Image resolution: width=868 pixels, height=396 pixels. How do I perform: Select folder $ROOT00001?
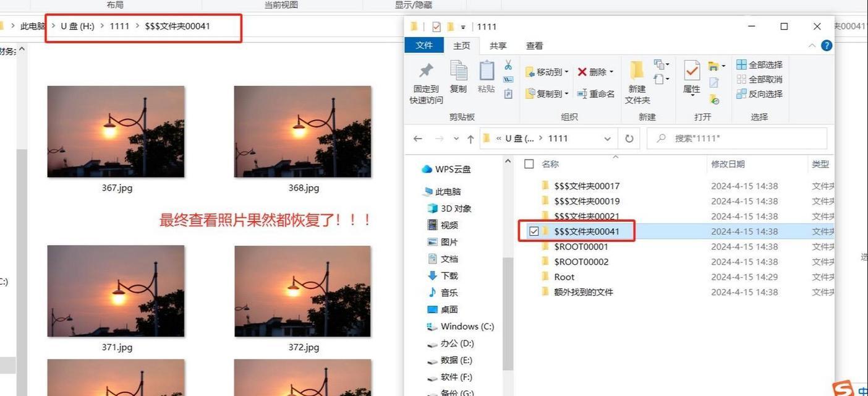tap(581, 246)
